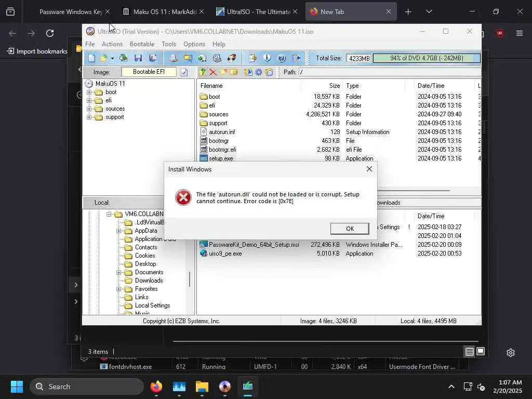The image size is (532, 399).
Task: Switch to Maku OS 11 browser tab
Action: coord(165,11)
